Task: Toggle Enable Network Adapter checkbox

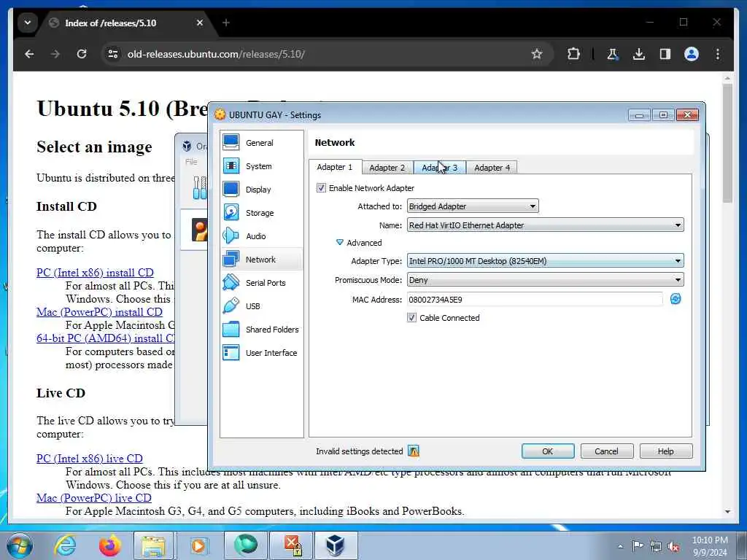Action: coord(321,187)
